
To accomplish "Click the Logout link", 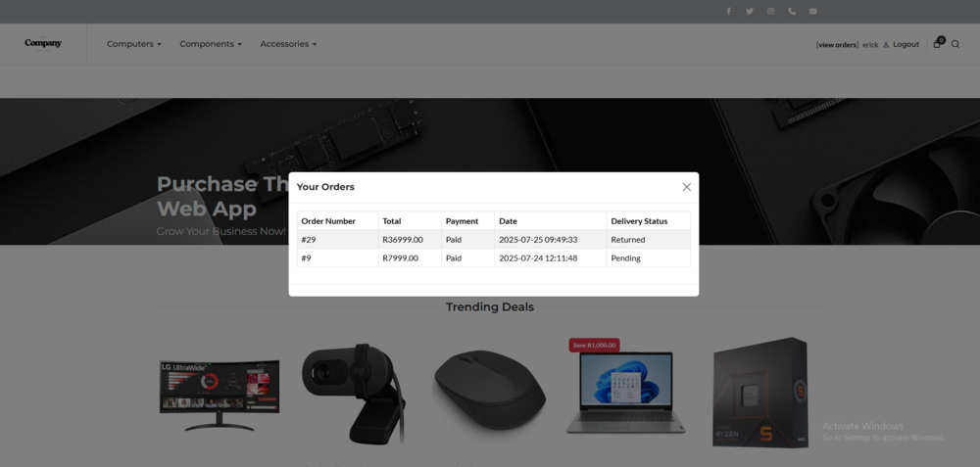I will point(906,44).
